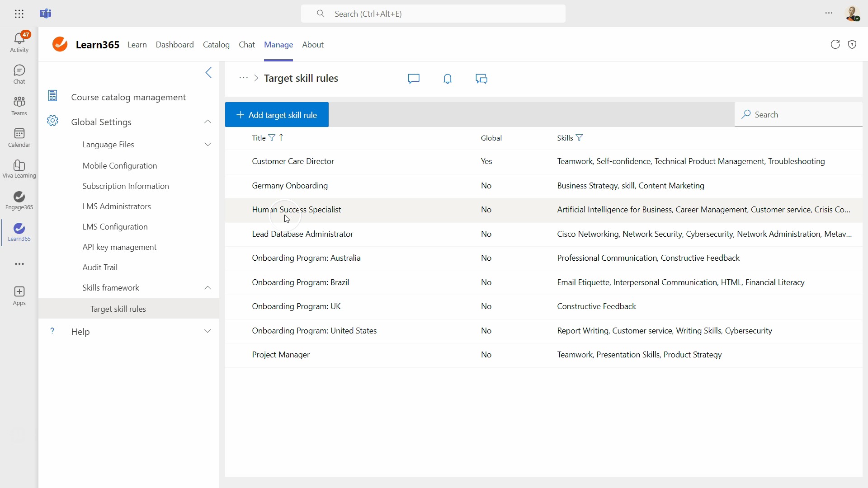Click the Course catalog management icon

pos(52,96)
